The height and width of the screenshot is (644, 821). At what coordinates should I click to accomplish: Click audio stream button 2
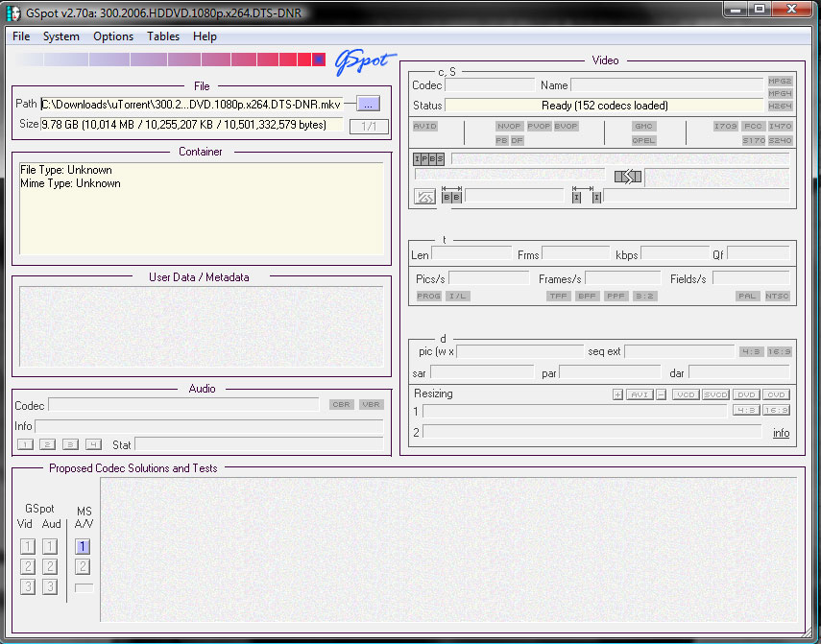(47, 444)
